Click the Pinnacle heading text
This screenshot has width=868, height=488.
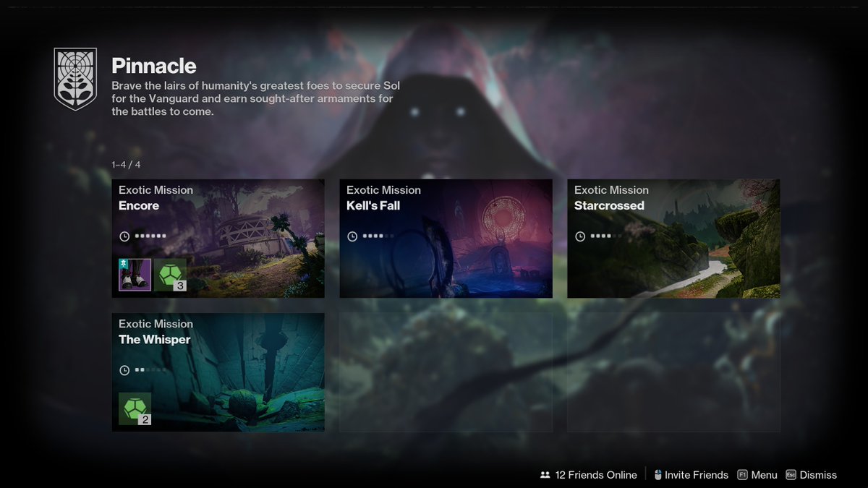click(x=154, y=66)
